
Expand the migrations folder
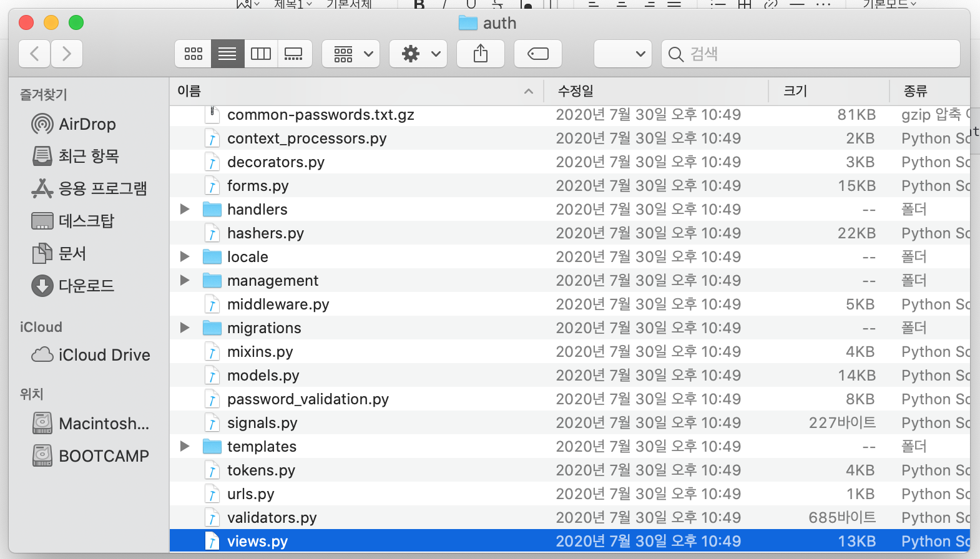[185, 328]
